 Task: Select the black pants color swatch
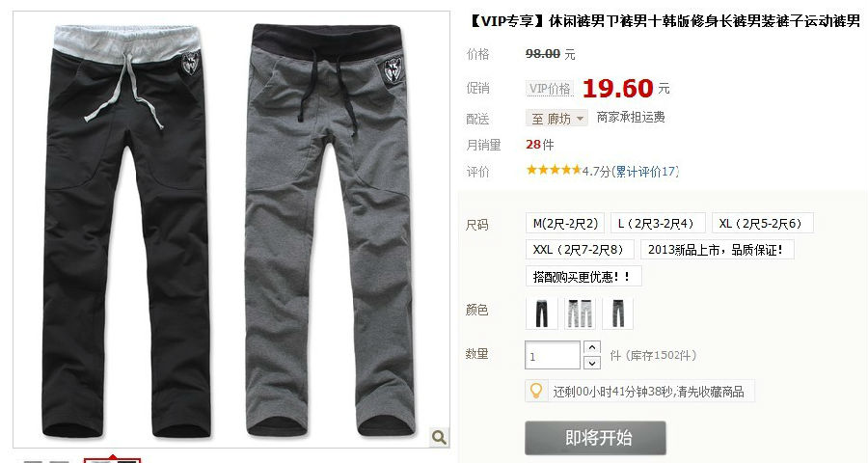pyautogui.click(x=541, y=313)
